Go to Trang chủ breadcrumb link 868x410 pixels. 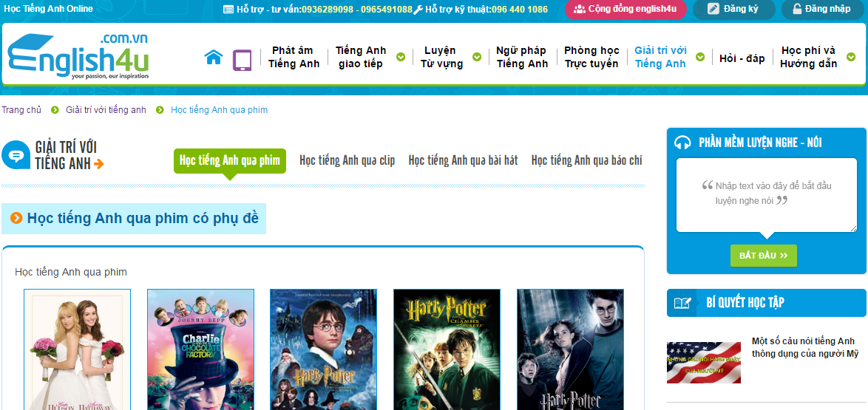click(21, 110)
